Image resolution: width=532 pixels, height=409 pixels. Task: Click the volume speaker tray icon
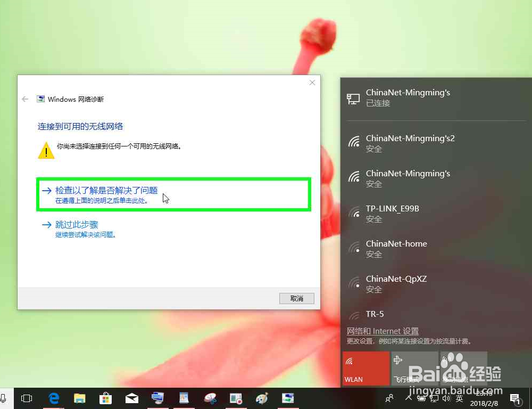click(446, 398)
